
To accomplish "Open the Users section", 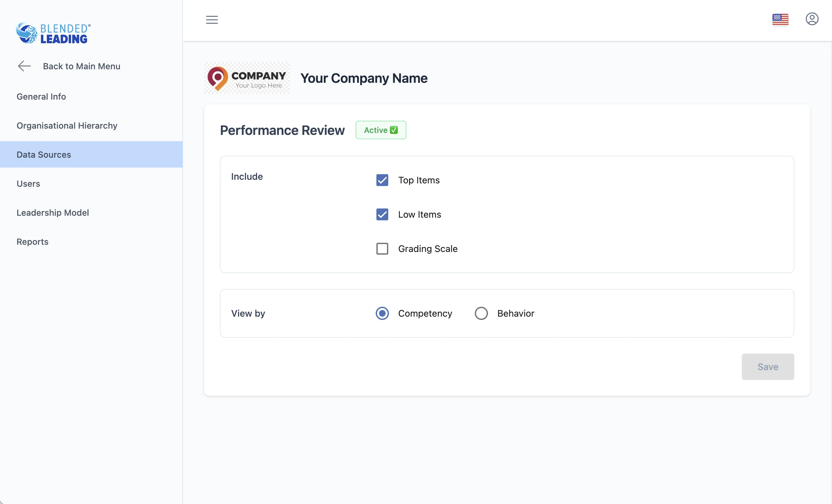I will (28, 183).
